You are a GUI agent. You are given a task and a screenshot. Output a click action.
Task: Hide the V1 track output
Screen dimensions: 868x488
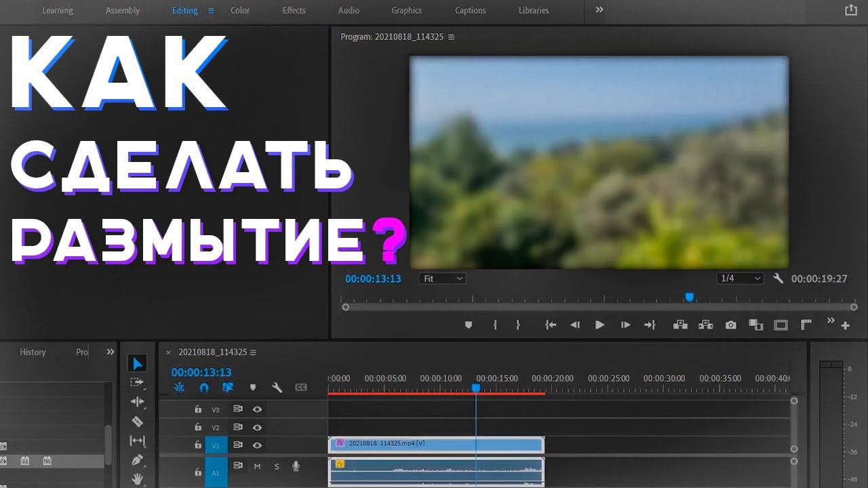tap(257, 445)
